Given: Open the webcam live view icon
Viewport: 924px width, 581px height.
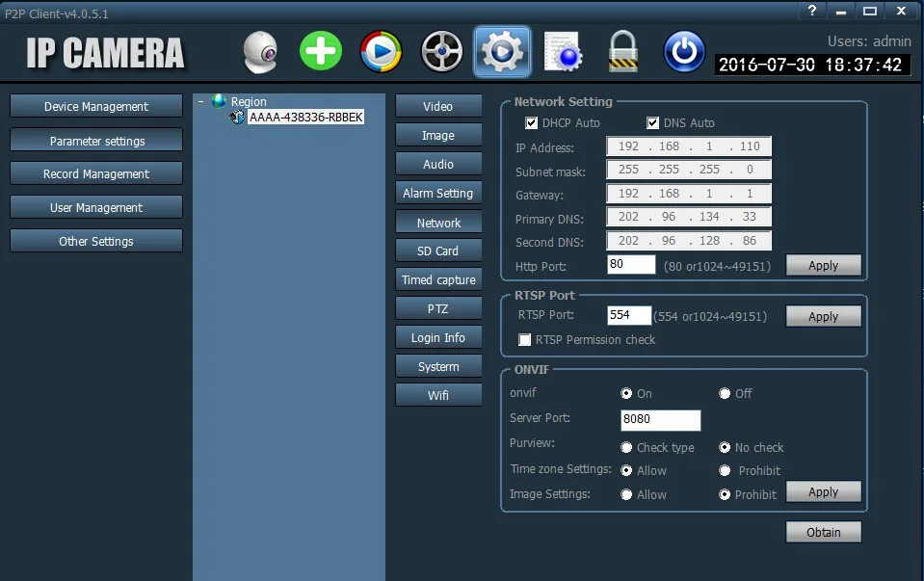Looking at the screenshot, I should coord(260,52).
